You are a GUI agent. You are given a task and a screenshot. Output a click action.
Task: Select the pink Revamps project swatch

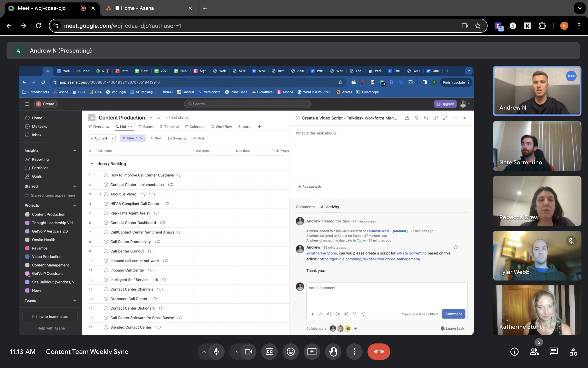point(27,248)
